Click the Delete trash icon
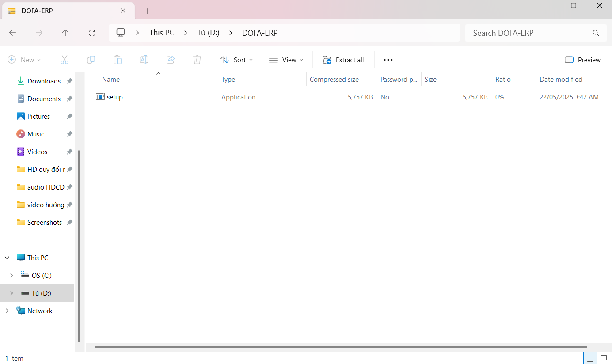This screenshot has width=612, height=364. pyautogui.click(x=197, y=60)
